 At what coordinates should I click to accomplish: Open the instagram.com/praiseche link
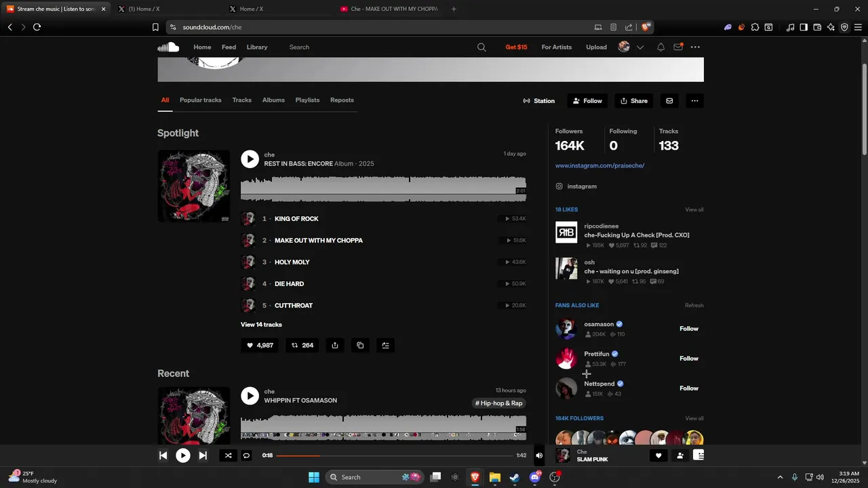pos(599,165)
